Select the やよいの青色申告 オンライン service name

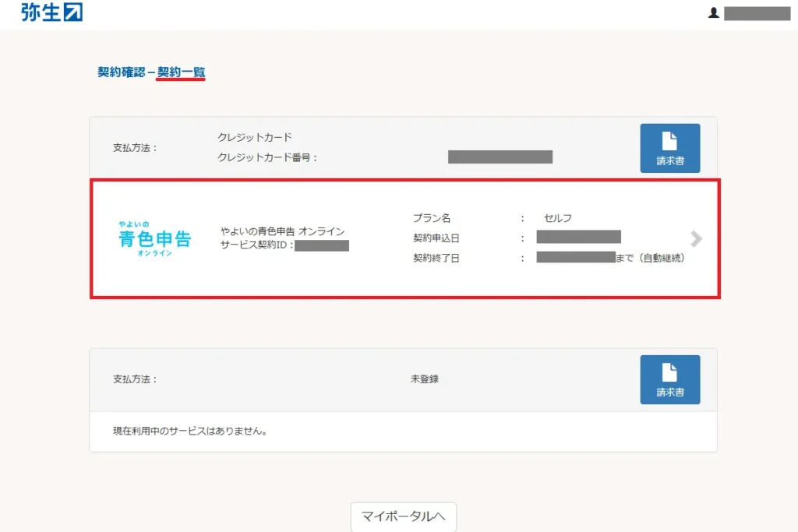coord(282,231)
